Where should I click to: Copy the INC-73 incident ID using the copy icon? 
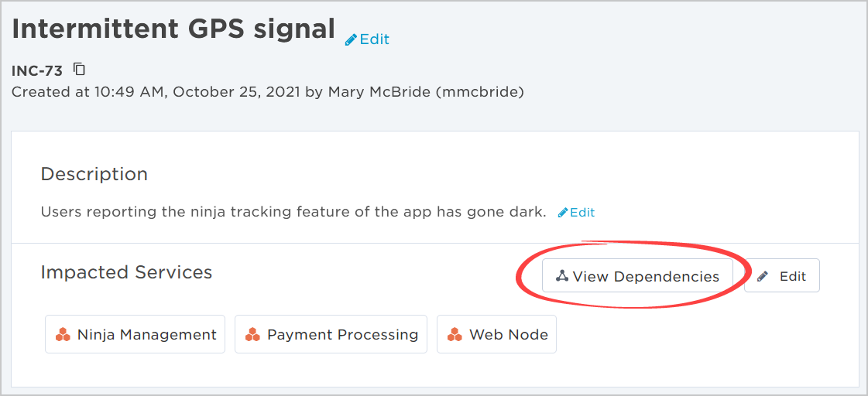[x=80, y=70]
